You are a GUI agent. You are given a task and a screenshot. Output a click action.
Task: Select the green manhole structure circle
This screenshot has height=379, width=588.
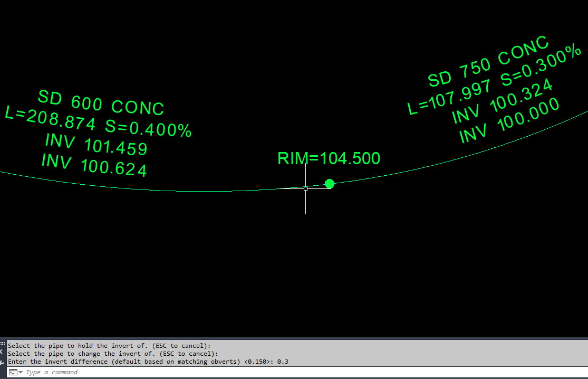pyautogui.click(x=330, y=184)
